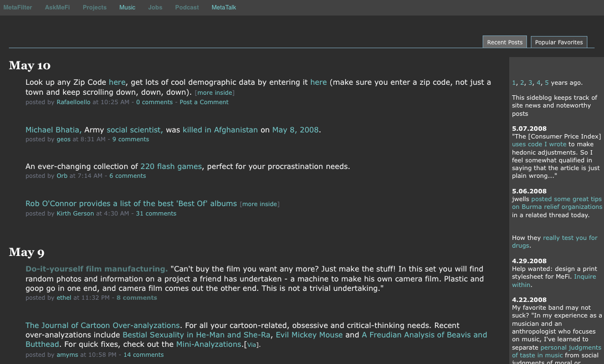Screen dimensions: 604x364
Task: Expand 'more inside' on Zip Code post
Action: click(214, 93)
